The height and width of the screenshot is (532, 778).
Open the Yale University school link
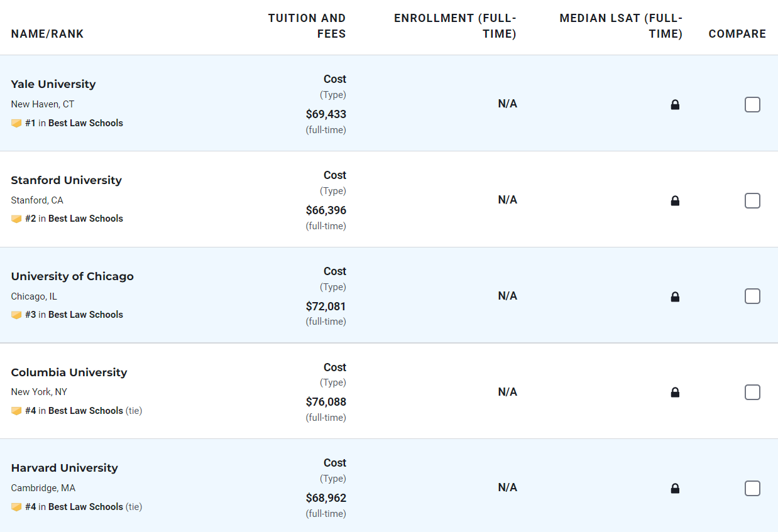tap(53, 84)
